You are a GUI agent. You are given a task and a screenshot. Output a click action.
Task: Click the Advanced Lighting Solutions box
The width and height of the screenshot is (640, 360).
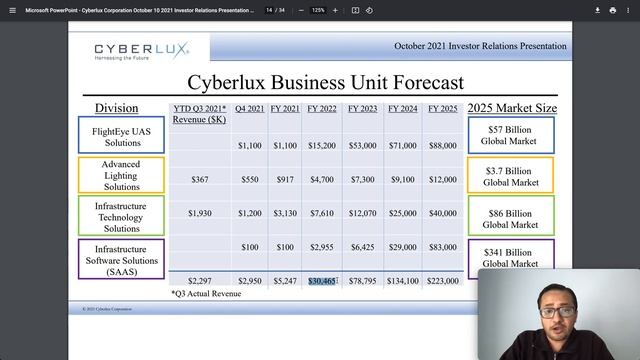point(121,175)
